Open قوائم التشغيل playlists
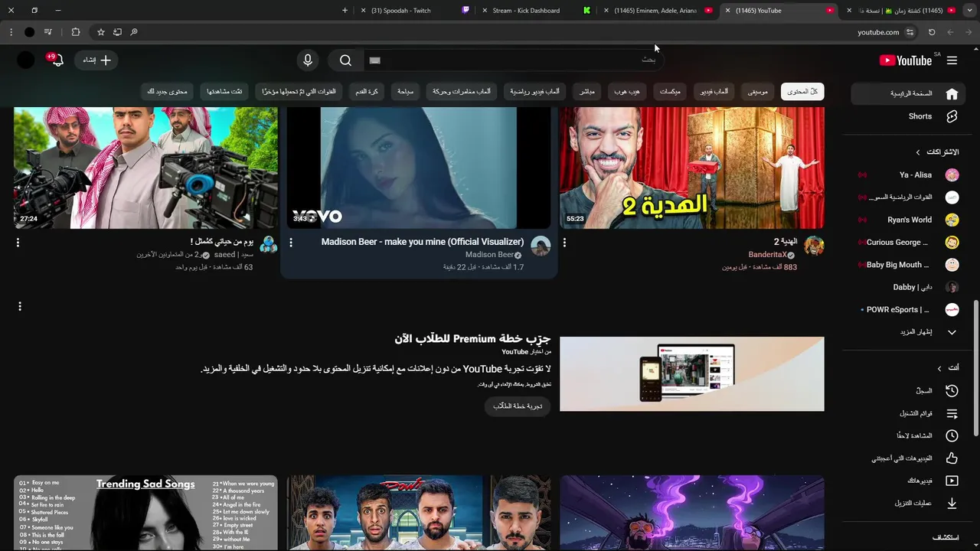Screen dimensions: 980x551 coord(908,413)
